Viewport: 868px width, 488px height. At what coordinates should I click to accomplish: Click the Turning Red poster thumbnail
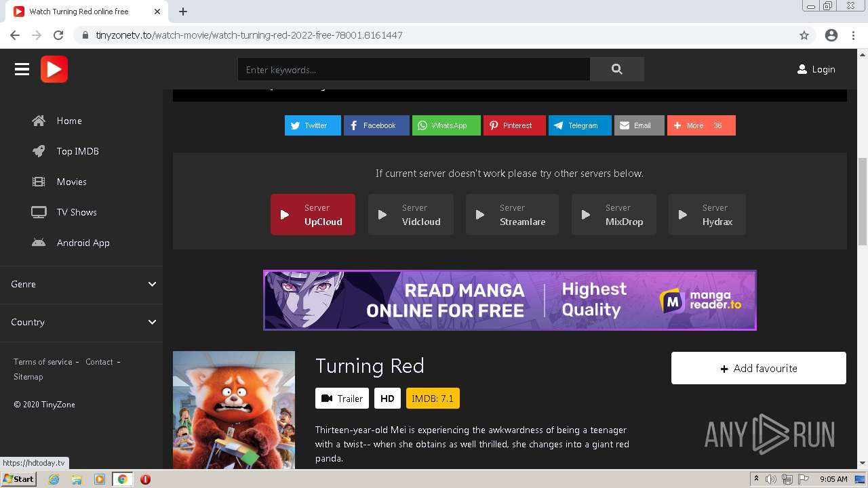pos(234,410)
